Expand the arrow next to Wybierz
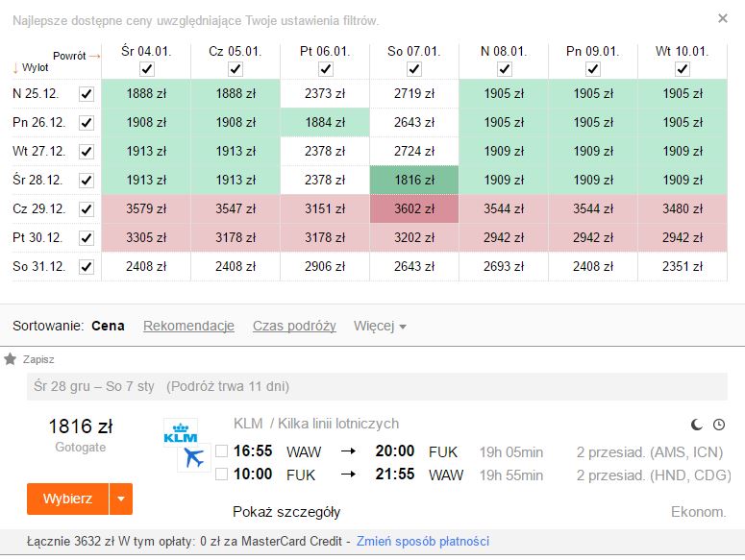 [121, 499]
